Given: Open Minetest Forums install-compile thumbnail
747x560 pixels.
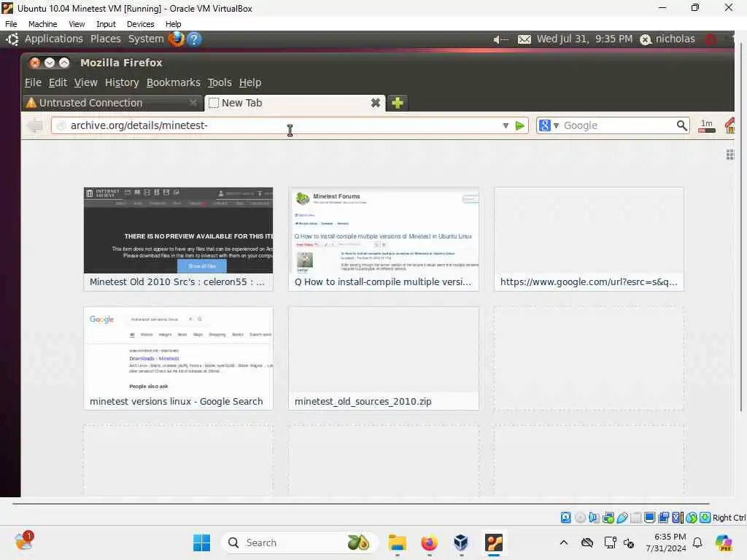Looking at the screenshot, I should [384, 239].
